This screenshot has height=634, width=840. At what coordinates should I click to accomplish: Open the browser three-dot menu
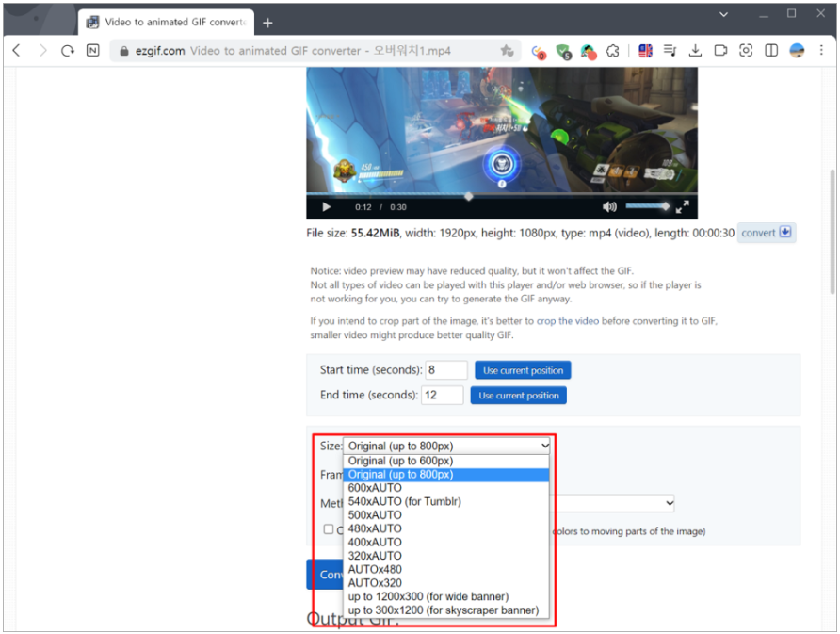tap(821, 50)
